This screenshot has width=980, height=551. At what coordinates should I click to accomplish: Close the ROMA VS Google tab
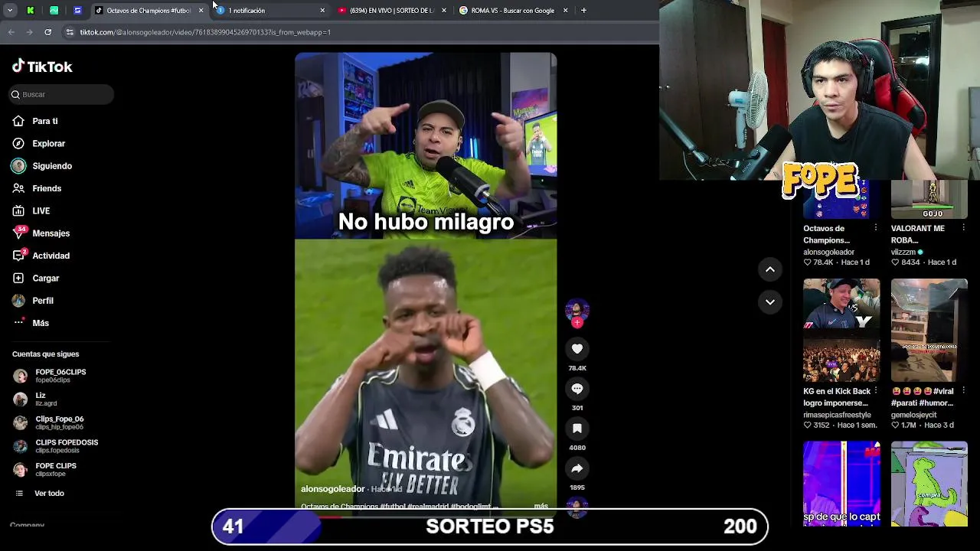click(x=565, y=11)
